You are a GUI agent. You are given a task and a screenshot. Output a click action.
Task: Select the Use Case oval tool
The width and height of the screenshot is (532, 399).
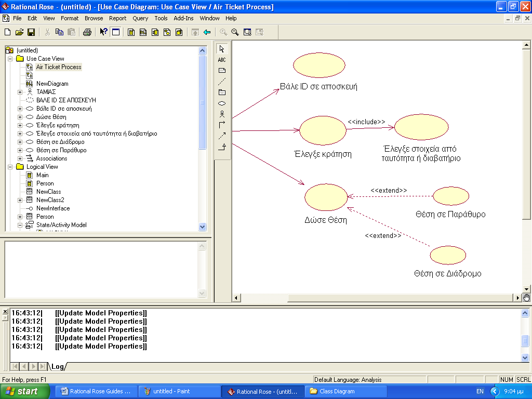coord(222,103)
